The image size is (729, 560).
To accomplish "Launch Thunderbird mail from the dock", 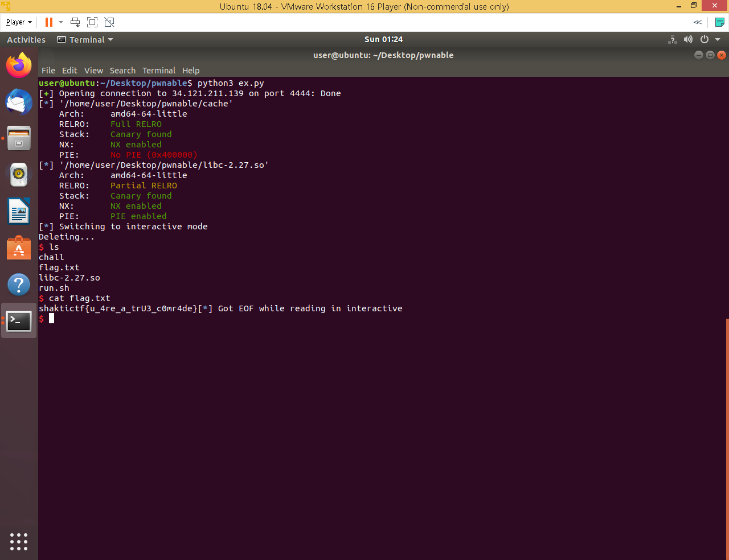I will point(19,102).
